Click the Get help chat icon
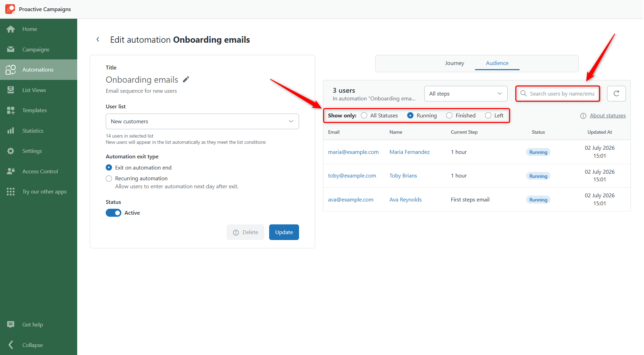The height and width of the screenshot is (355, 644). coord(11,324)
